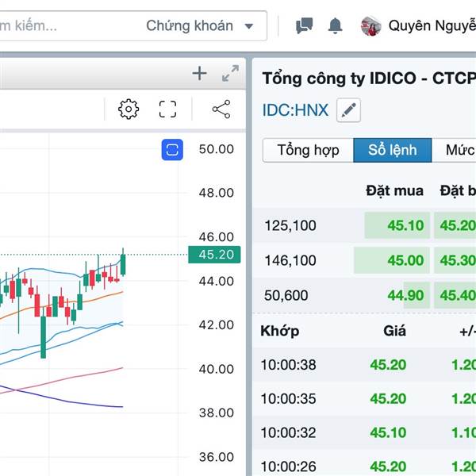This screenshot has height=476, width=476.
Task: Switch to the Tổng hợp tab
Action: tap(308, 150)
